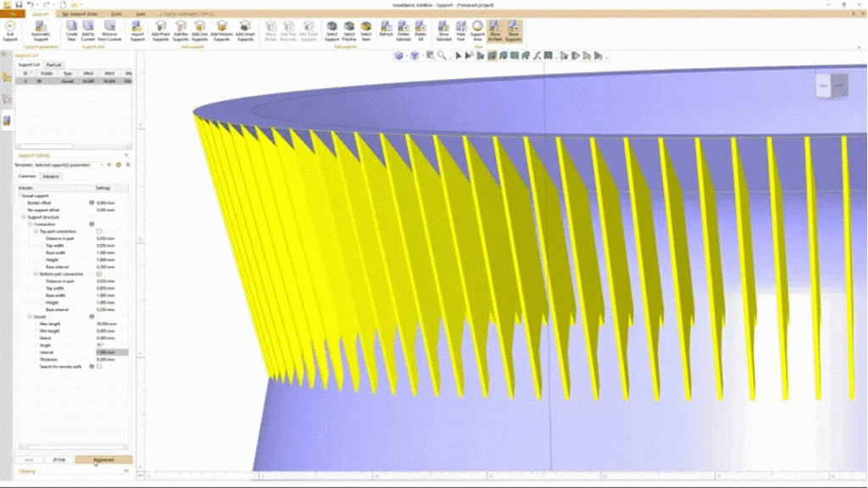Toggle the Bottom part connection checkbox

point(99,274)
